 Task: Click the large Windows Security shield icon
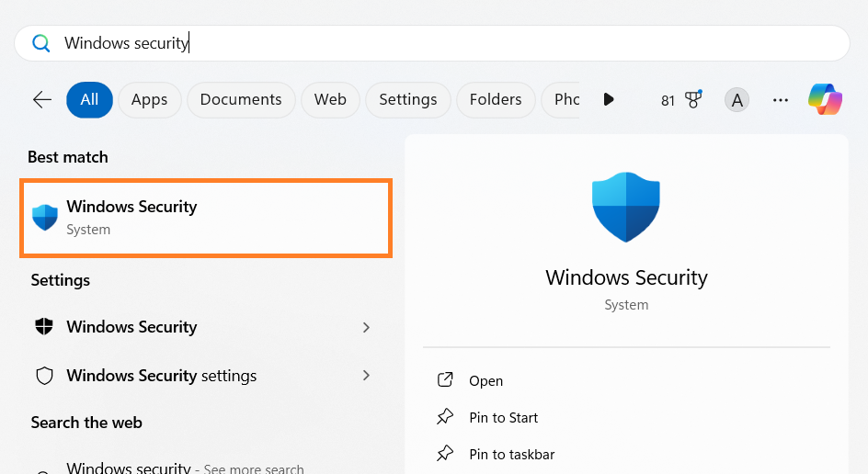(626, 207)
